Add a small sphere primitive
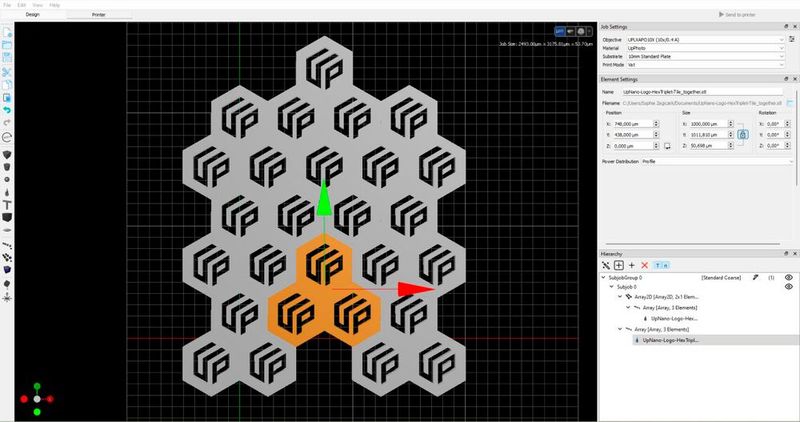Viewport: 800px width, 422px height. pos(7,180)
